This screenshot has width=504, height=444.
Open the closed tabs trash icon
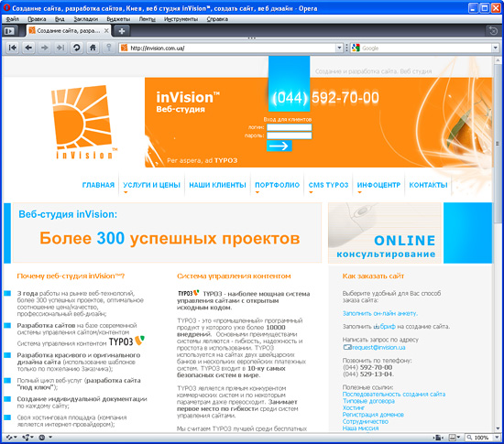(x=493, y=31)
